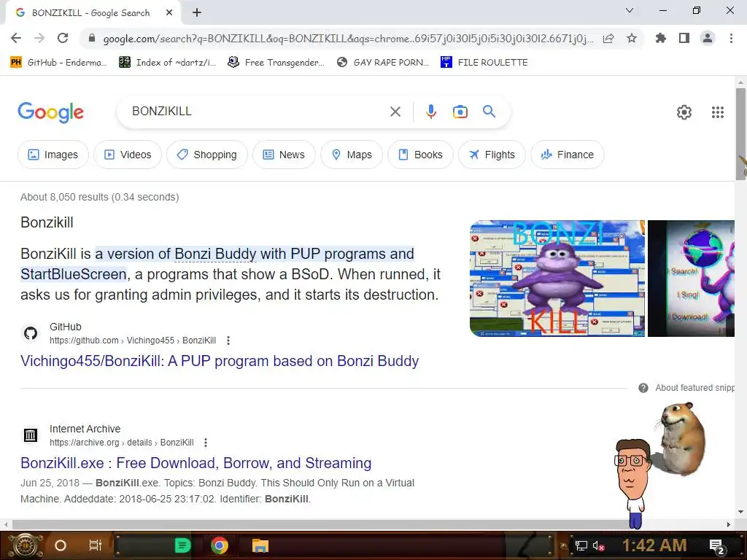747x560 pixels.
Task: Expand the tab search chevron
Action: click(630, 10)
